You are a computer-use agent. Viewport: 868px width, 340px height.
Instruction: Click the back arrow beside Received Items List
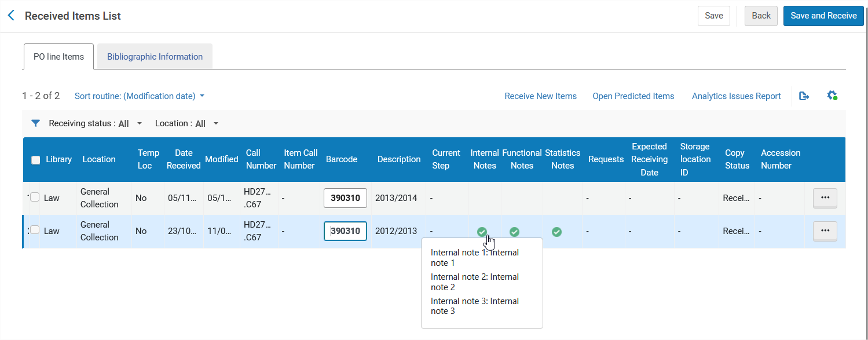click(x=10, y=16)
